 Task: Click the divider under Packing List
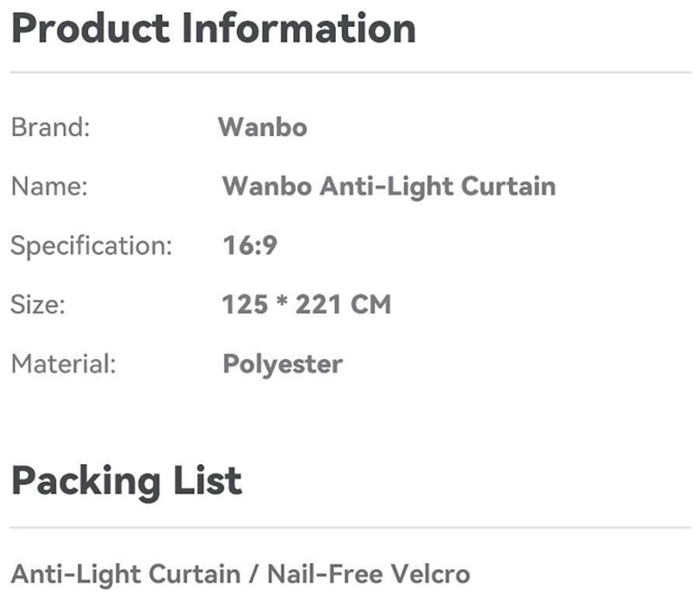click(350, 528)
